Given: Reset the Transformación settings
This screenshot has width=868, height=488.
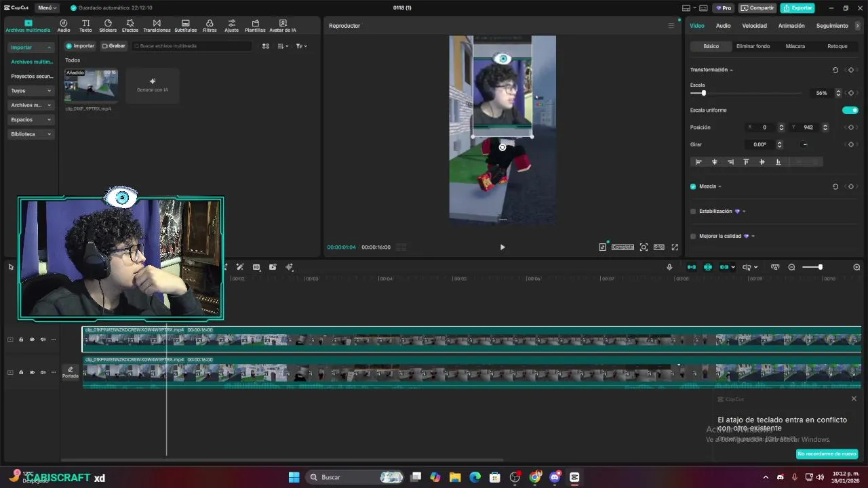Looking at the screenshot, I should 835,70.
